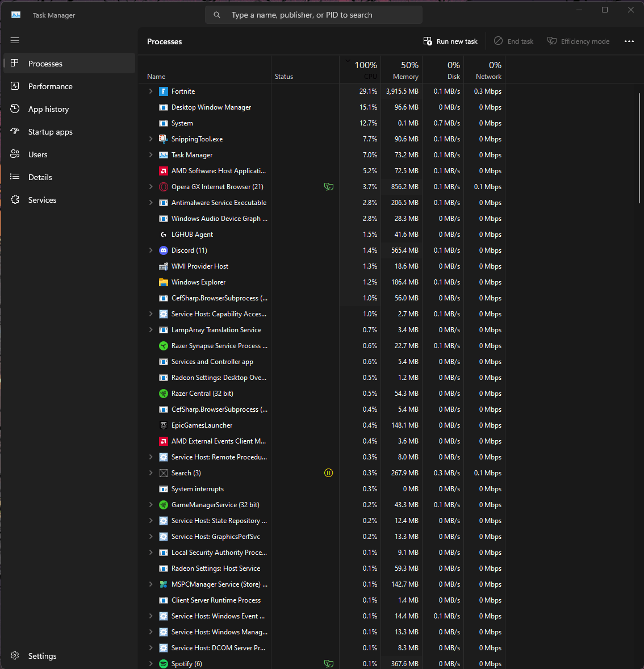
Task: Switch to the Performance page
Action: pyautogui.click(x=69, y=86)
